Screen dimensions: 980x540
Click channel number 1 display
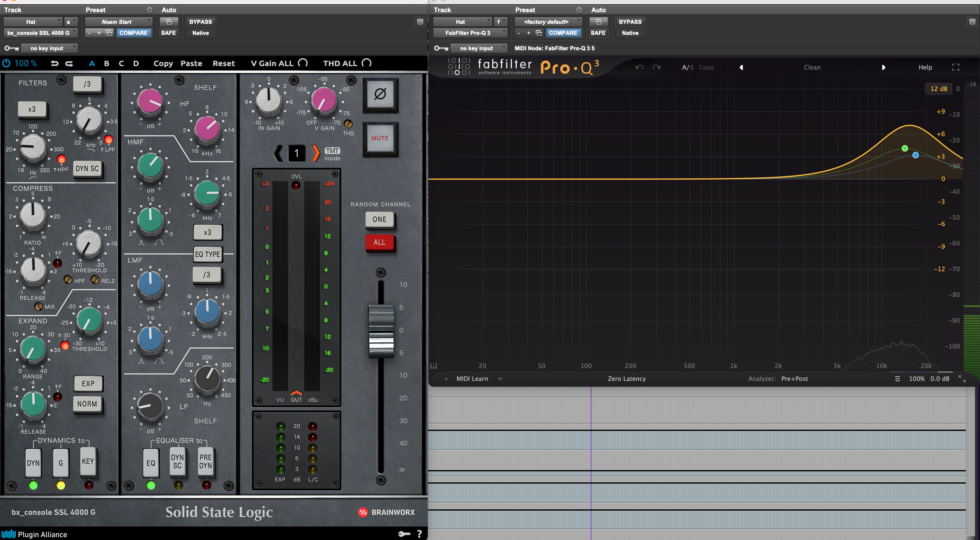click(297, 153)
